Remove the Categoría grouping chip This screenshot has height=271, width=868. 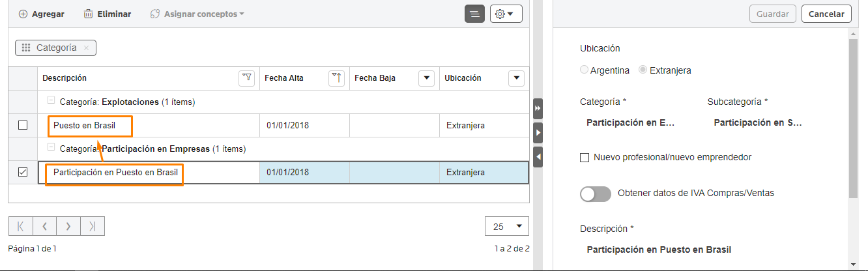point(86,48)
